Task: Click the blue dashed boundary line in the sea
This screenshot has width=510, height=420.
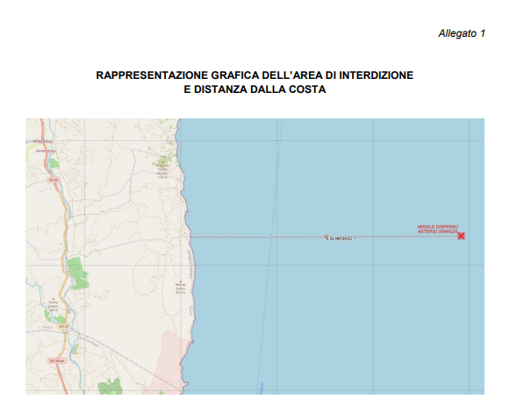Action: [x=270, y=257]
